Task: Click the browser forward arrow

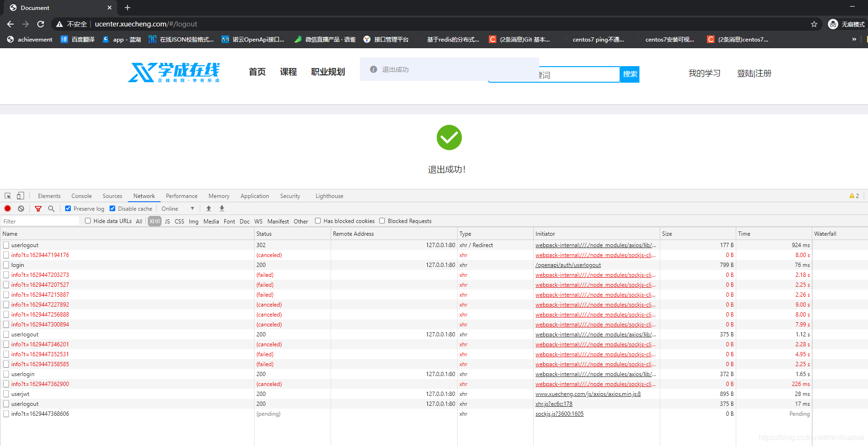Action: click(26, 24)
